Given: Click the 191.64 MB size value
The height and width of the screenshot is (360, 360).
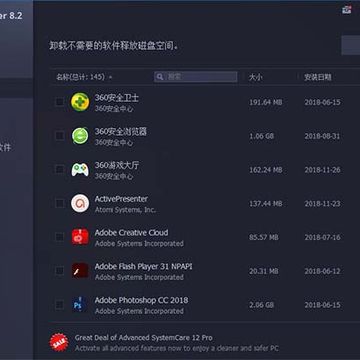Looking at the screenshot, I should (266, 102).
